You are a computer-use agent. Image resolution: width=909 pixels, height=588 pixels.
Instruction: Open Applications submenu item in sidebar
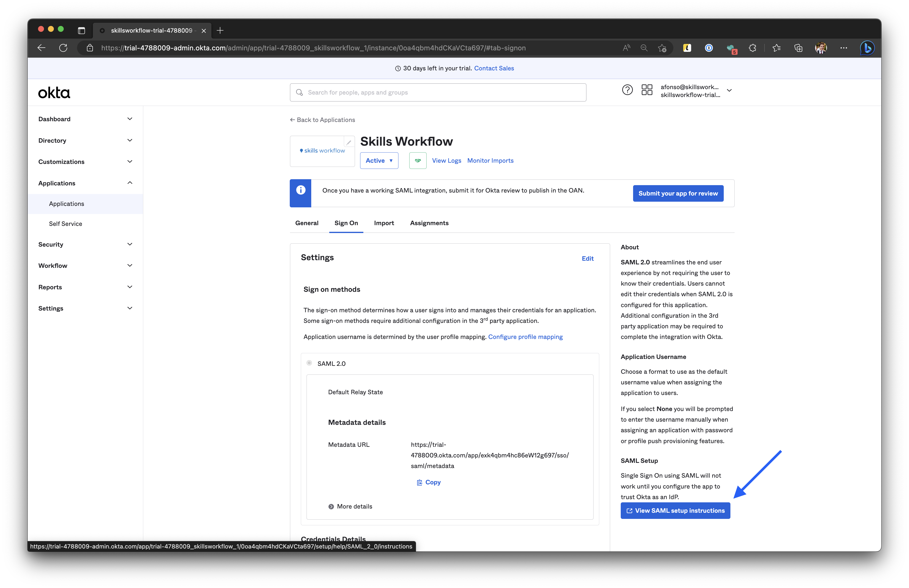point(85,204)
